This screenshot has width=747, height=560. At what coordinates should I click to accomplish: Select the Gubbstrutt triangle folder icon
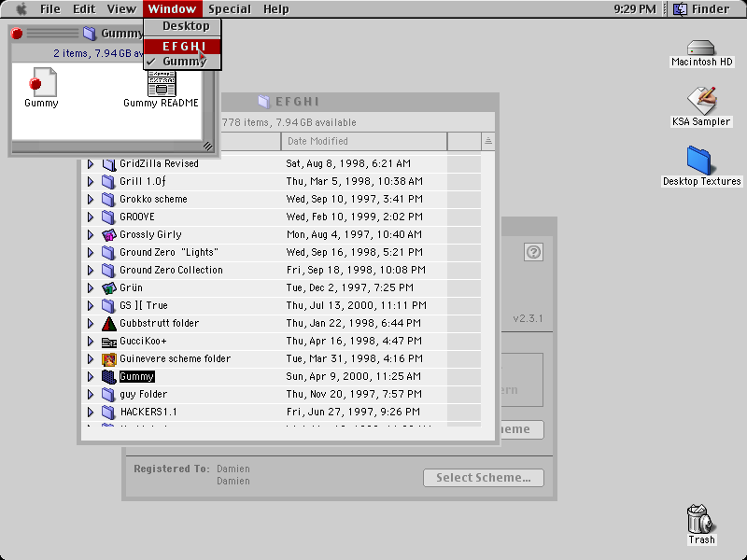point(109,323)
